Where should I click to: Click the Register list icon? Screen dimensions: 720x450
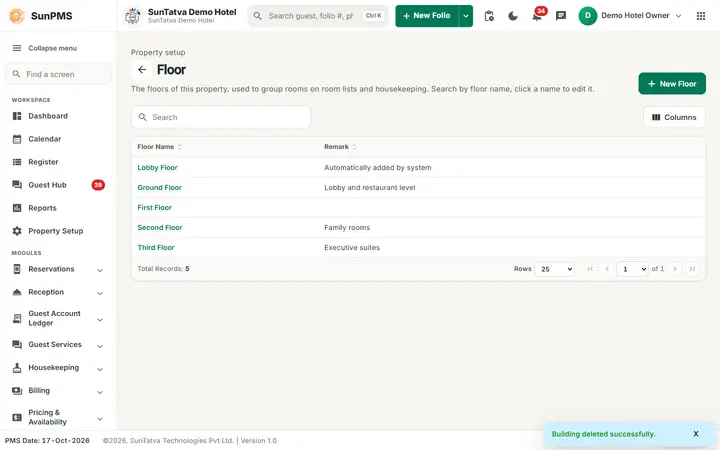pyautogui.click(x=17, y=162)
